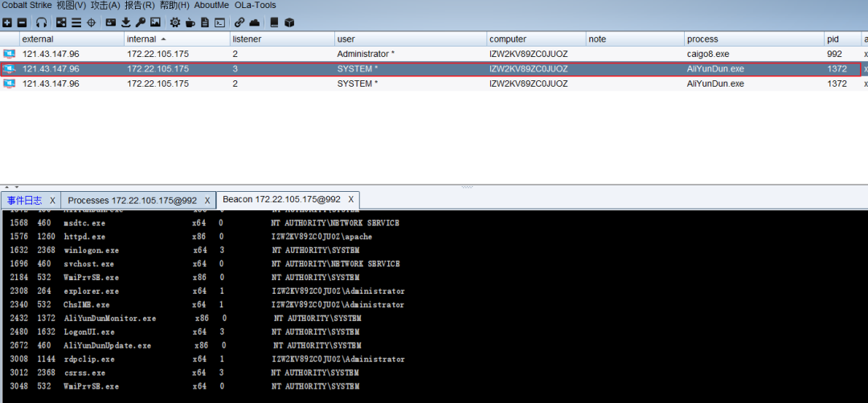This screenshot has width=868, height=403.
Task: Manage web server via the cloud icon
Action: point(254,22)
